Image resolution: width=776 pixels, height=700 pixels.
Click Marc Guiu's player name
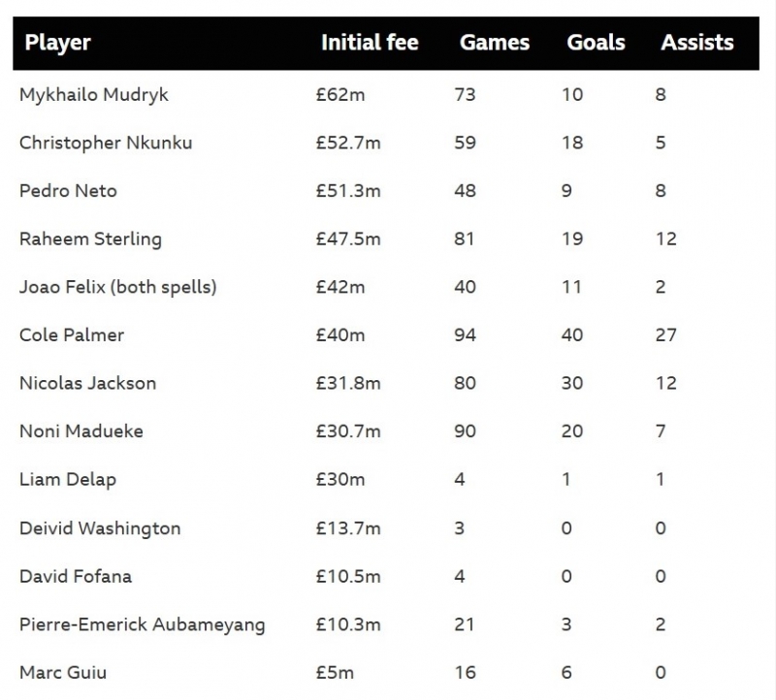tap(63, 672)
